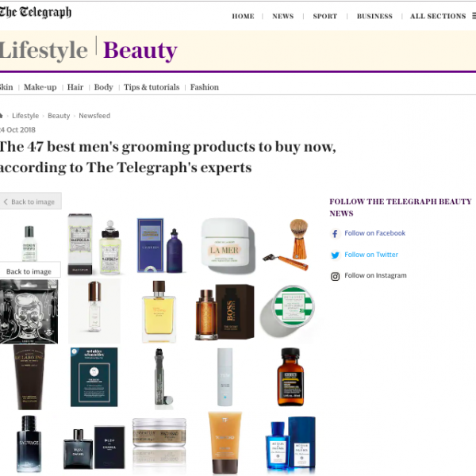Select the Boss fragrance thumbnail
The image size is (476, 476).
coord(225,312)
